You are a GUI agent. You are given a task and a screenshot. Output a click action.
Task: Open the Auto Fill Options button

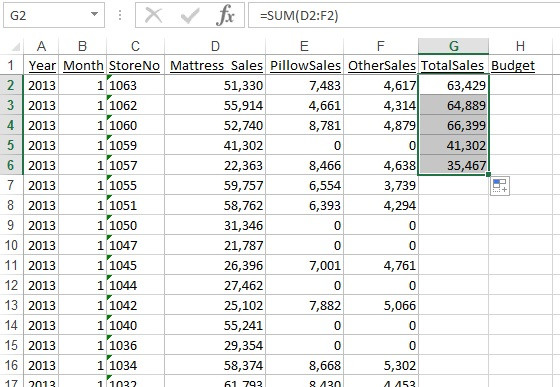(500, 186)
